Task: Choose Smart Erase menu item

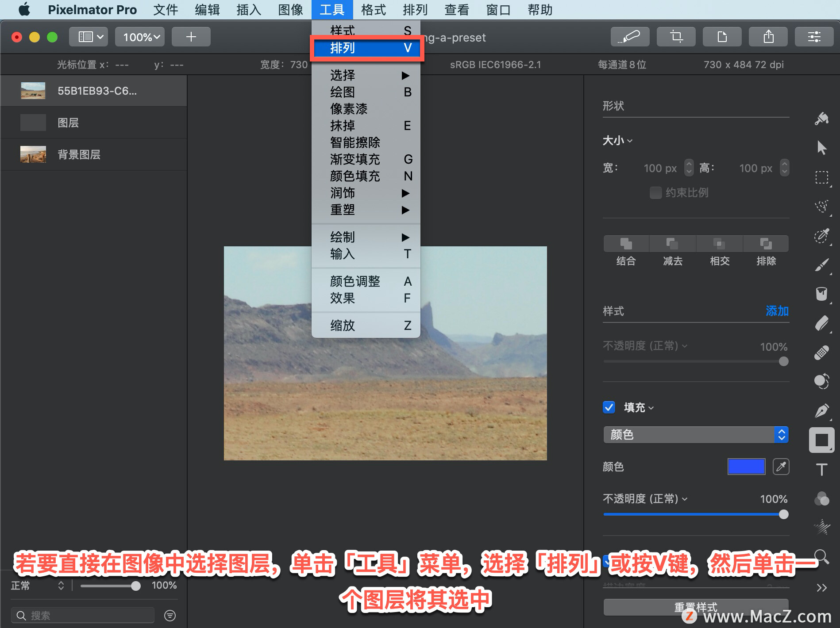Action: coord(366,142)
